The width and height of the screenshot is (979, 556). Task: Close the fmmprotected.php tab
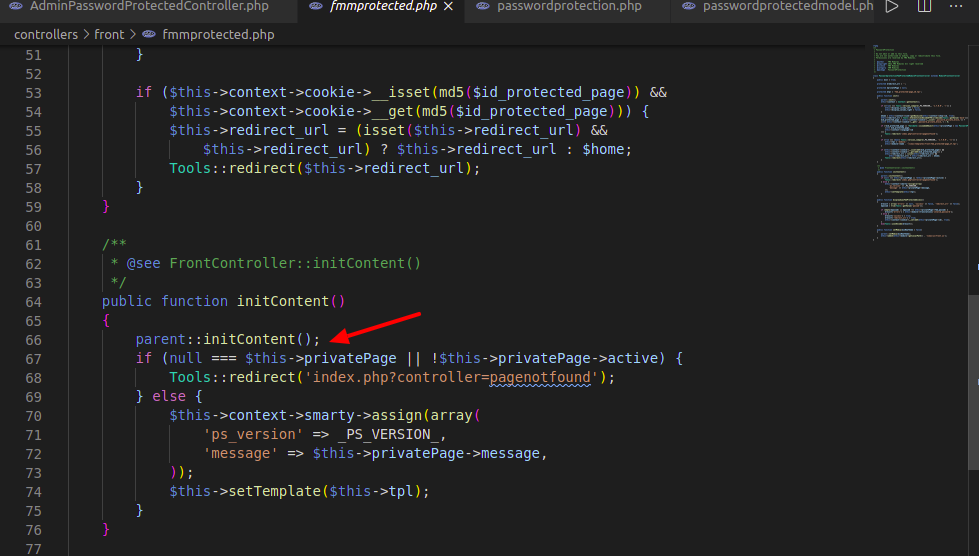(448, 7)
